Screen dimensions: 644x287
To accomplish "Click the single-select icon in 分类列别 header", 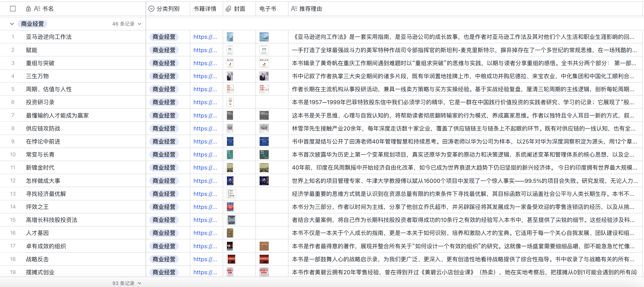I will pyautogui.click(x=151, y=9).
